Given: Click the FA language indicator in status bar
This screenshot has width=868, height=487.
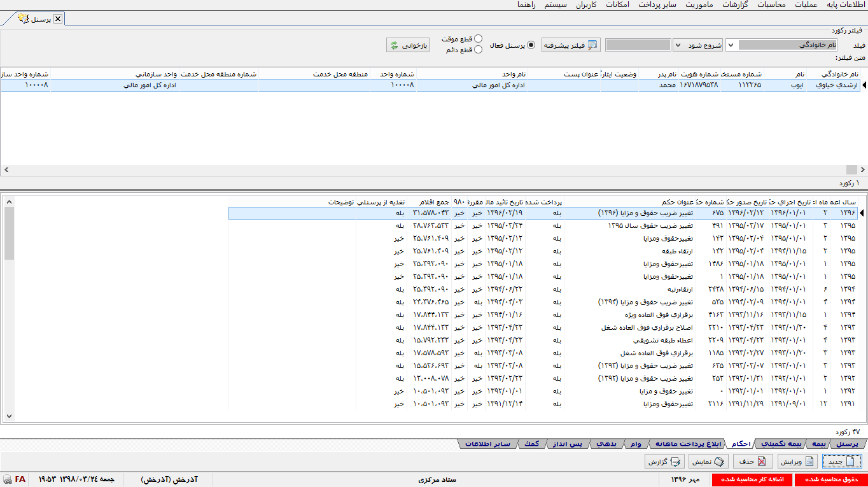Looking at the screenshot, I should 20,479.
